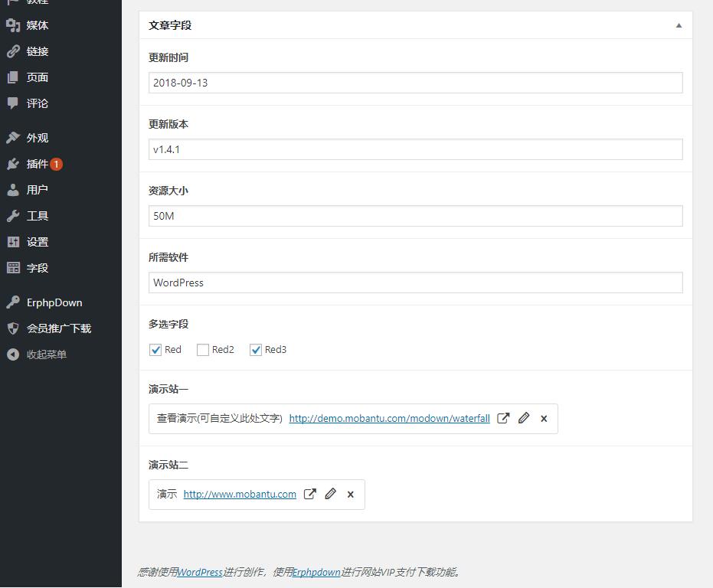The height and width of the screenshot is (588, 713).
Task: Click the external-link icon beside www.mobantu.com
Action: (x=309, y=494)
